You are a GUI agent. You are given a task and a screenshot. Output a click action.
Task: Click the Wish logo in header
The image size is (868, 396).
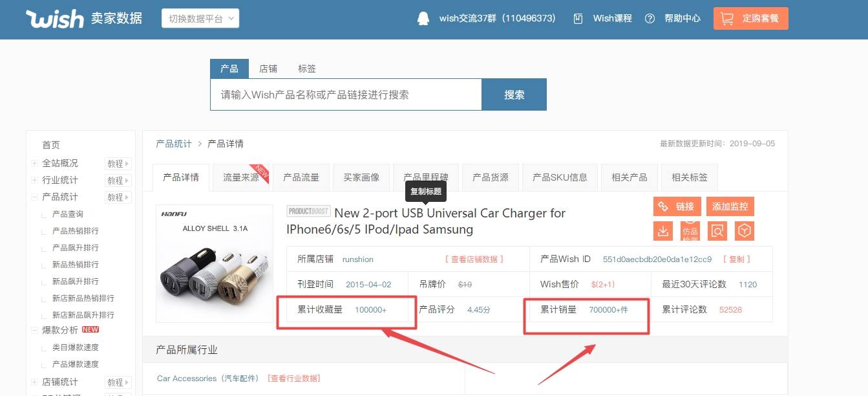[x=55, y=19]
